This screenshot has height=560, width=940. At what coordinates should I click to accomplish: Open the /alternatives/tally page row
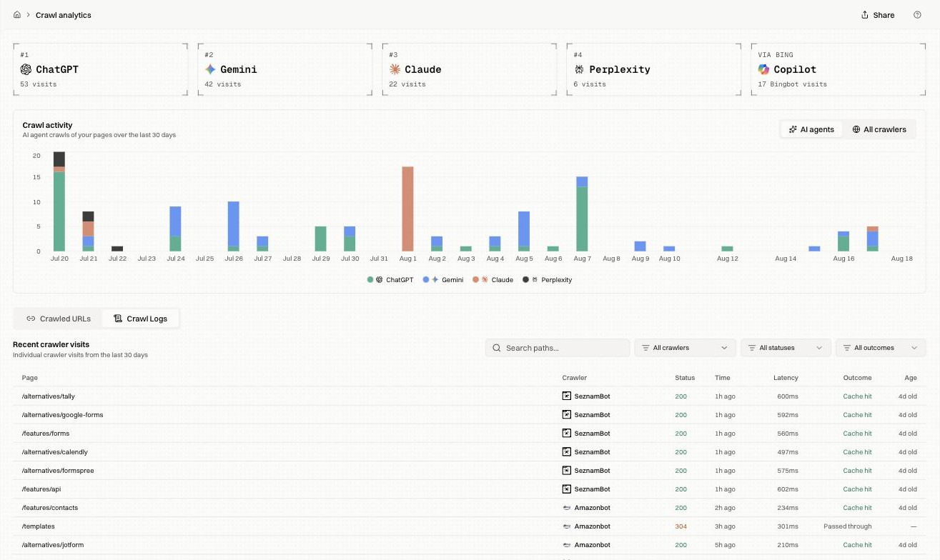coord(469,396)
